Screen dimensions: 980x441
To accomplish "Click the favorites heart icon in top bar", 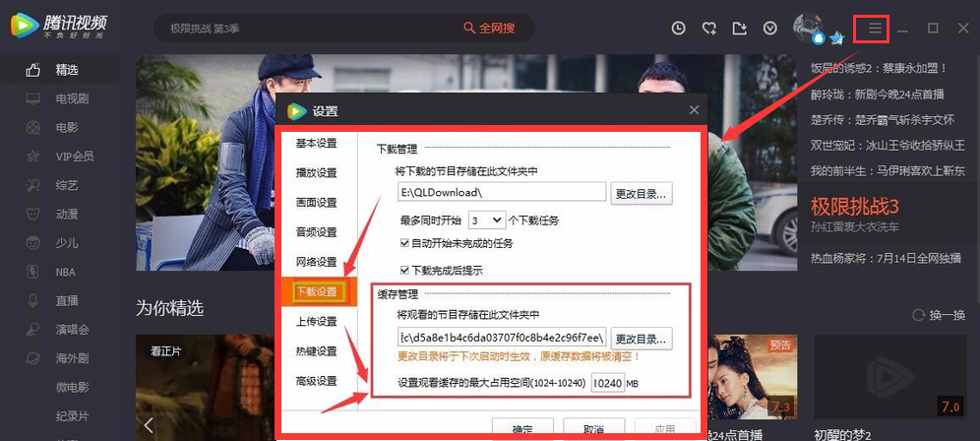I will (x=708, y=29).
